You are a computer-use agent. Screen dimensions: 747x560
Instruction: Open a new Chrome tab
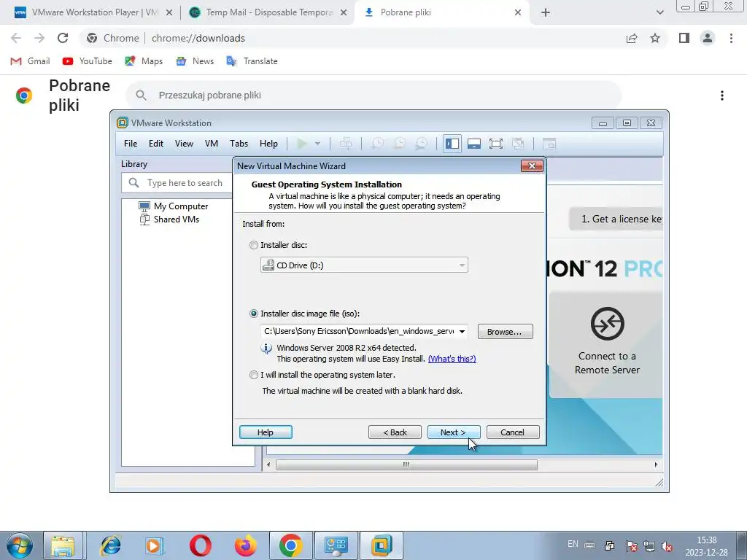click(546, 12)
